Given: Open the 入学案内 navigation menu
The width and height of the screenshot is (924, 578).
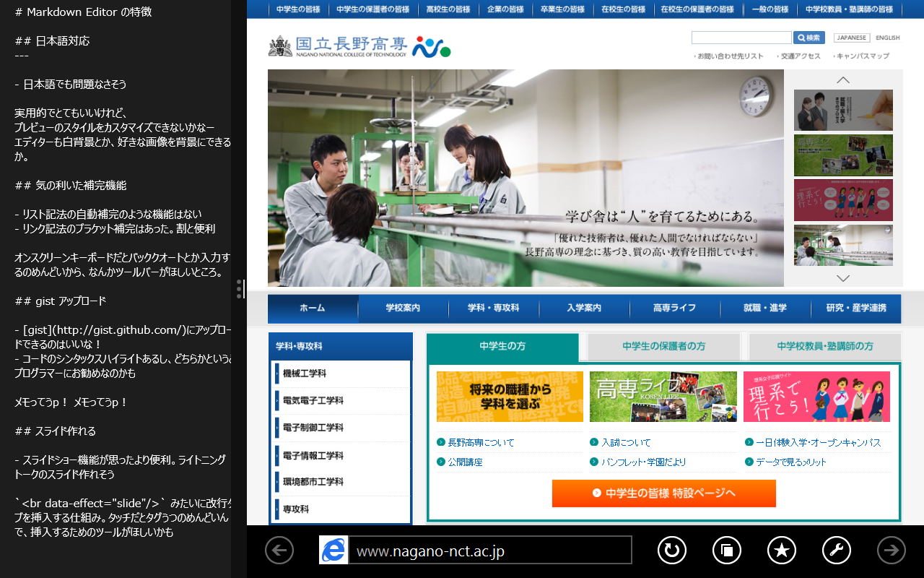Looking at the screenshot, I should tap(584, 308).
